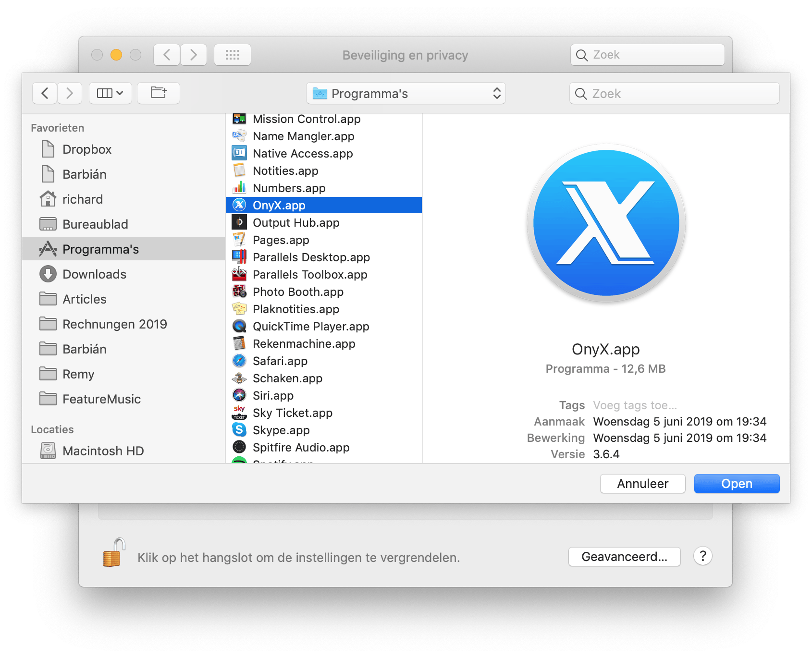812x658 pixels.
Task: Click the help question mark button
Action: click(x=702, y=556)
